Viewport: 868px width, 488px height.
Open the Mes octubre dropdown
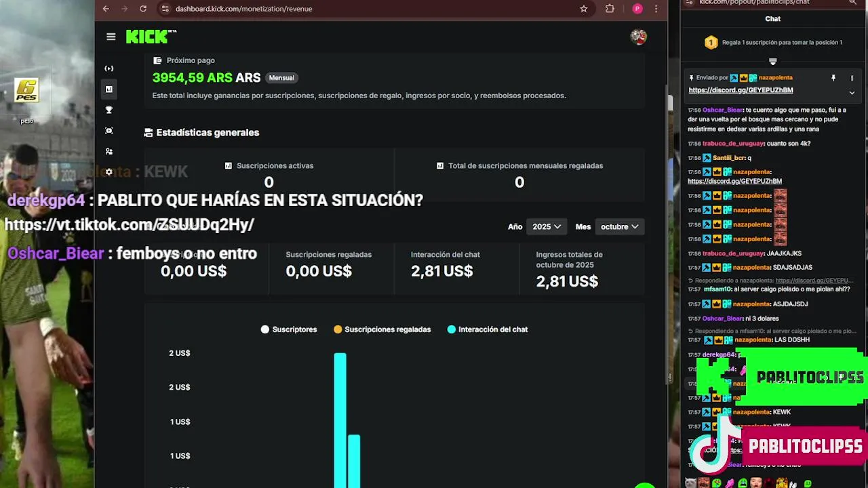click(x=620, y=226)
